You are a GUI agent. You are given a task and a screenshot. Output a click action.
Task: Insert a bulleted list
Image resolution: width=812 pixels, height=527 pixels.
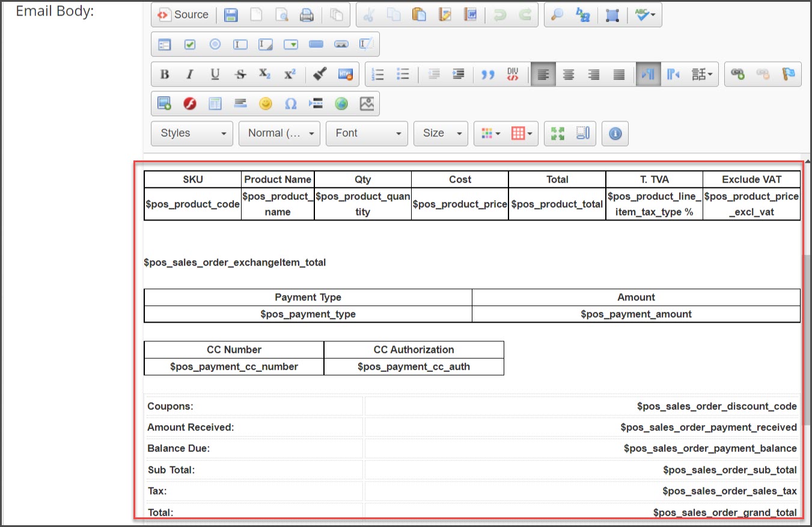click(403, 75)
